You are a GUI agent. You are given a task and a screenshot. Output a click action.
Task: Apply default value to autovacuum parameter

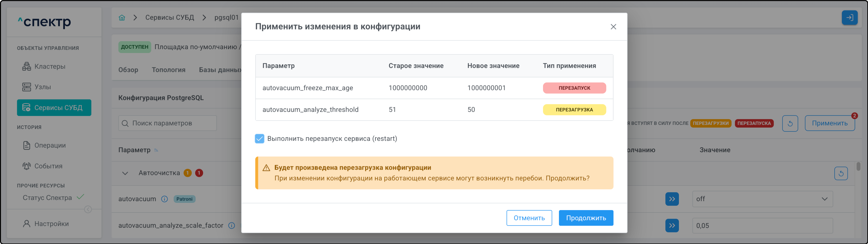pos(672,199)
